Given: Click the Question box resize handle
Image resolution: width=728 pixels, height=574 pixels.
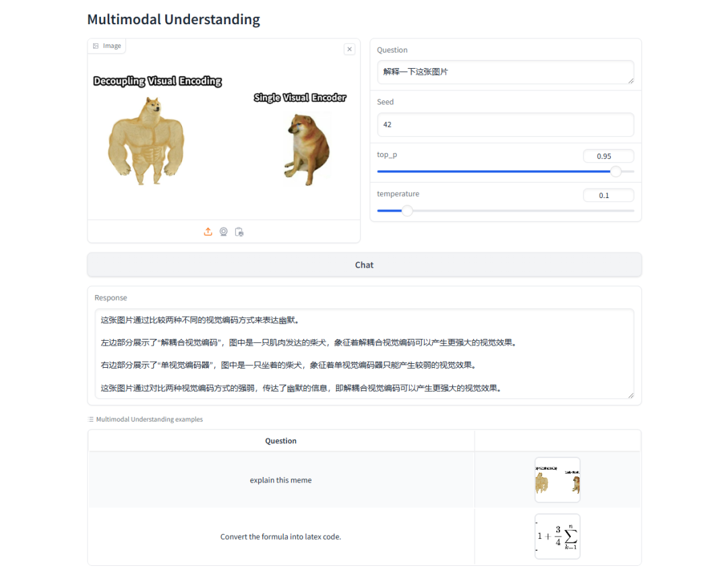Looking at the screenshot, I should pos(630,81).
